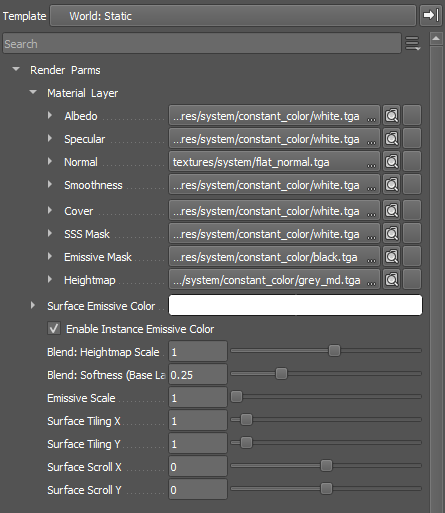
Task: Click the scrollbar up arrow
Action: pos(436,39)
